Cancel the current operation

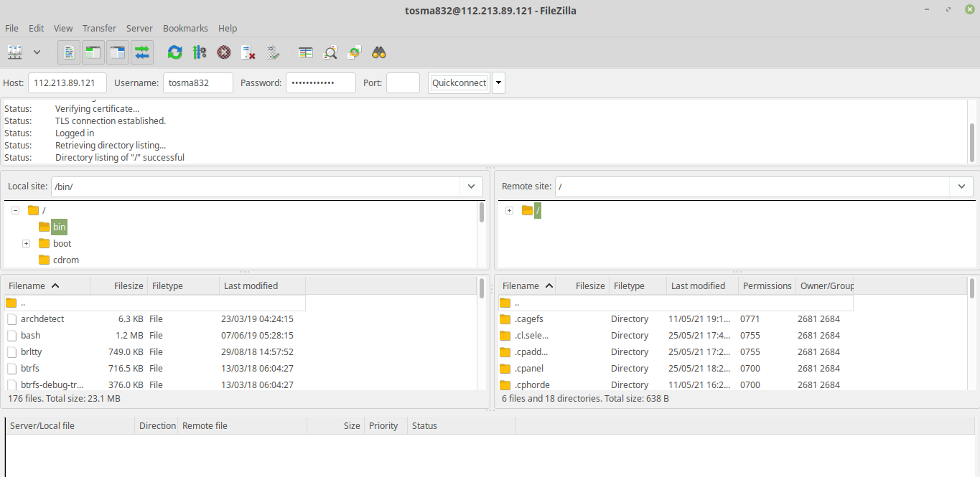tap(224, 52)
